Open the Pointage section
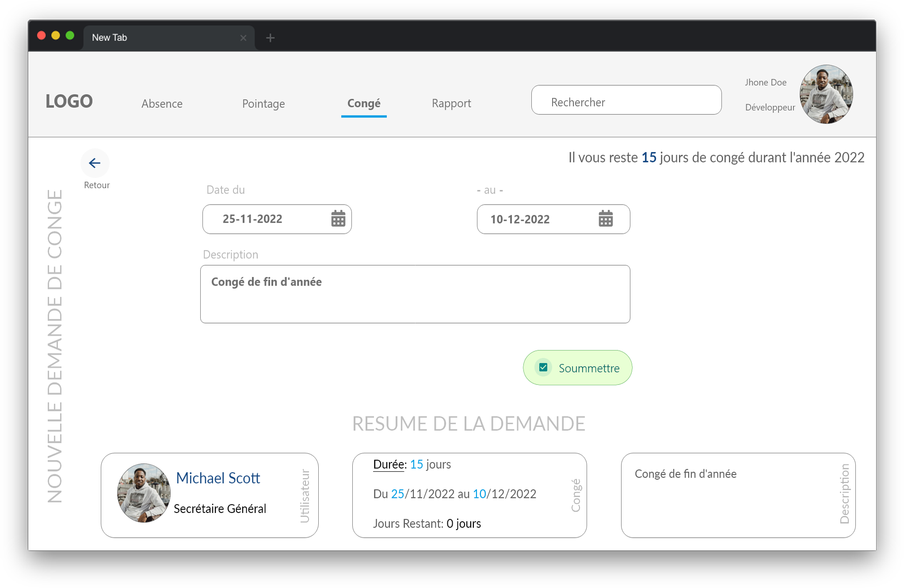 [x=263, y=103]
